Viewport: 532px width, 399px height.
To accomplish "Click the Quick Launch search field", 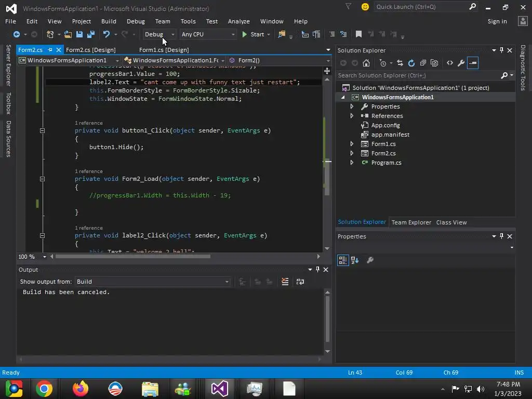I will click(x=426, y=7).
